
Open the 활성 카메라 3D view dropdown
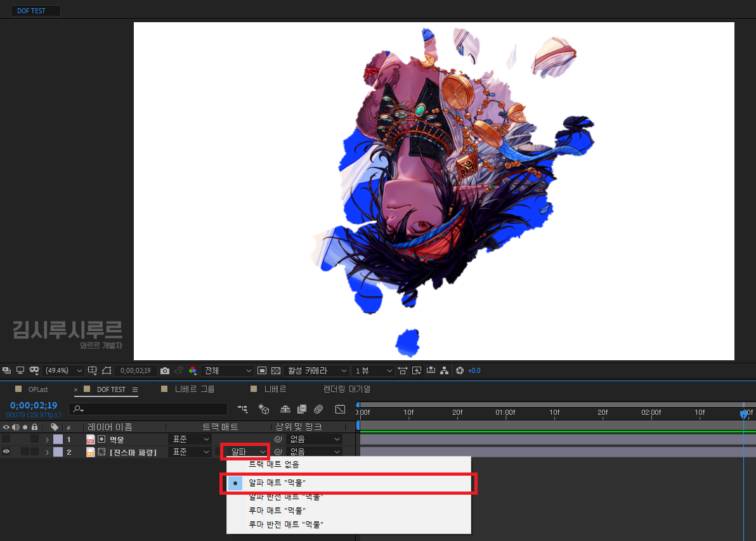[316, 370]
